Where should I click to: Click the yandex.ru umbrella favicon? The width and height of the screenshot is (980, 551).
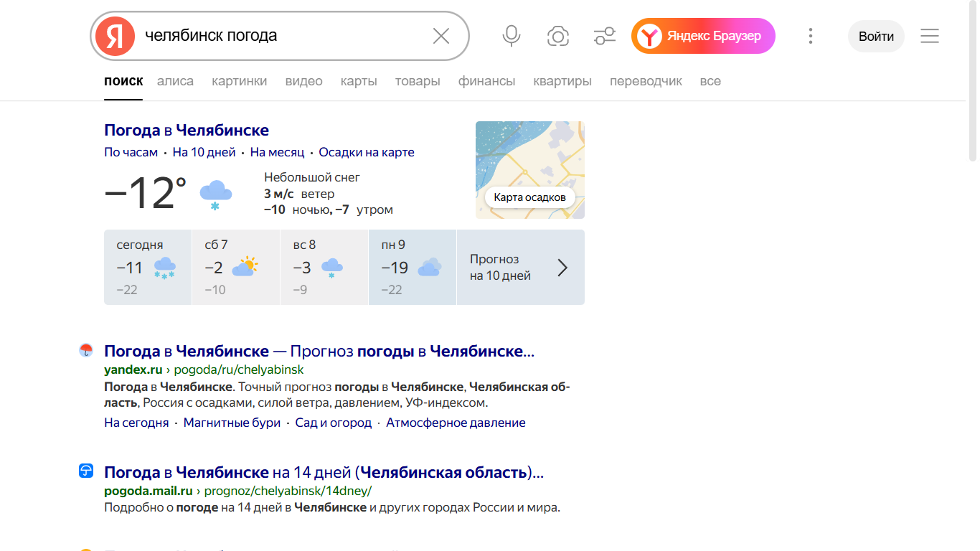click(86, 350)
